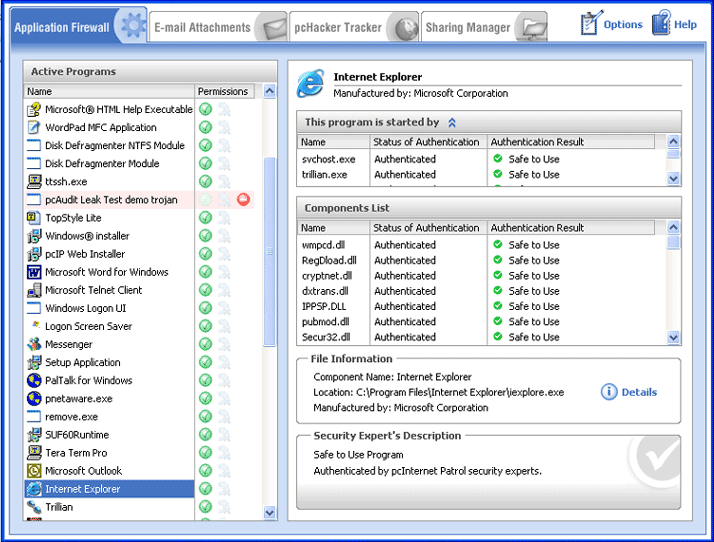714x542 pixels.
Task: Click Safe to Use checkmark for IPPSP.DLL
Action: (x=498, y=306)
